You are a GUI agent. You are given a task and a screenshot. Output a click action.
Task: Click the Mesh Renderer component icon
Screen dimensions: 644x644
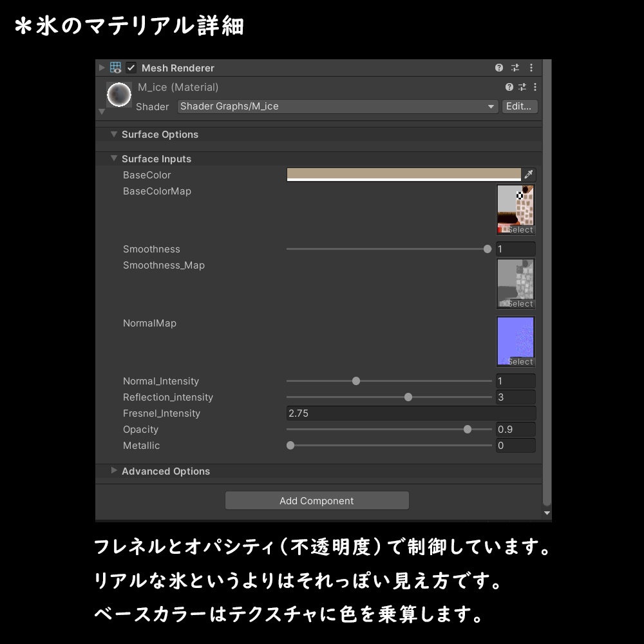[115, 67]
